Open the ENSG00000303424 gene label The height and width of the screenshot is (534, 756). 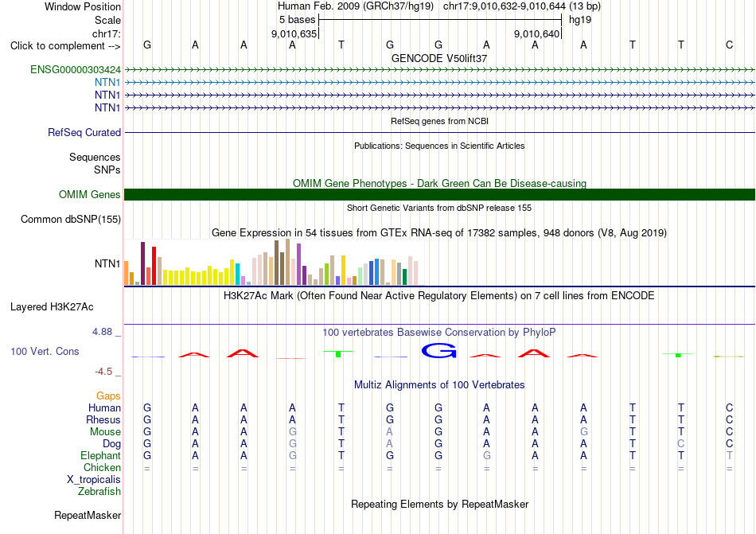pyautogui.click(x=76, y=70)
